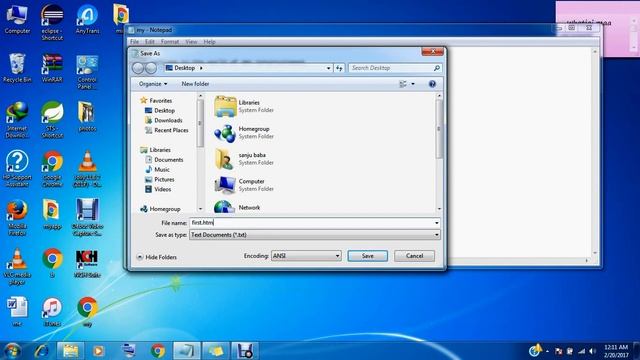Launch the AnyTrans desktop shortcut
The width and height of the screenshot is (640, 360).
click(x=87, y=19)
